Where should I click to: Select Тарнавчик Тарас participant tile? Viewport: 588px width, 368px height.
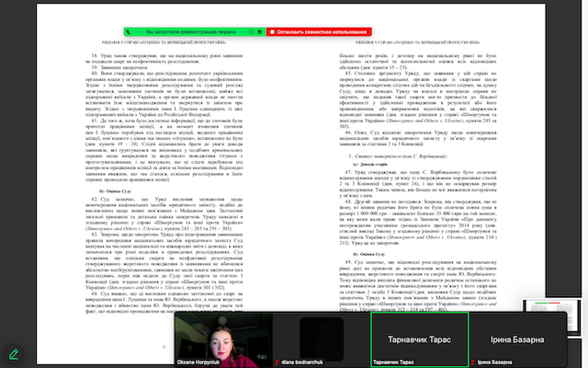click(419, 339)
